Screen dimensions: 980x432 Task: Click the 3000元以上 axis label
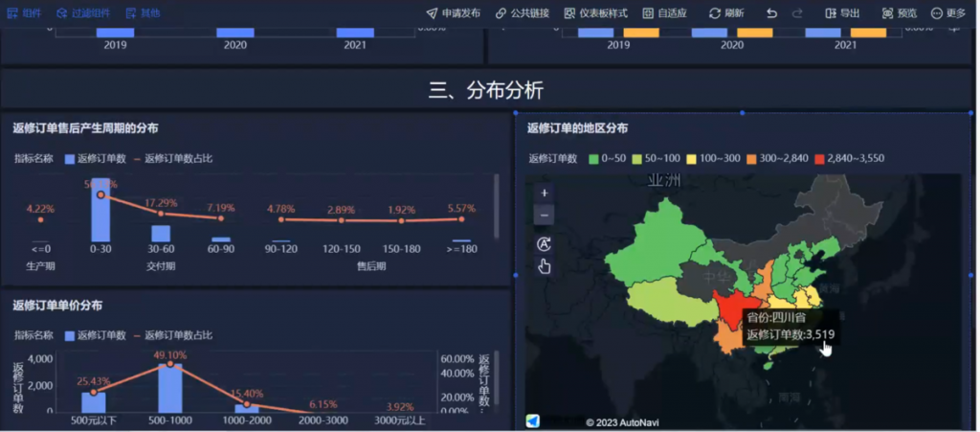[x=401, y=421]
